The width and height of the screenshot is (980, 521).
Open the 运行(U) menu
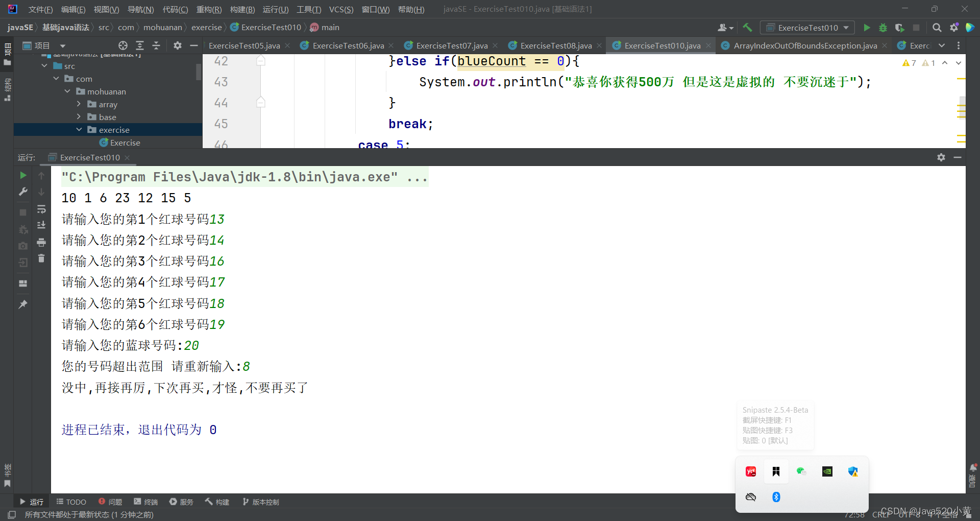276,9
